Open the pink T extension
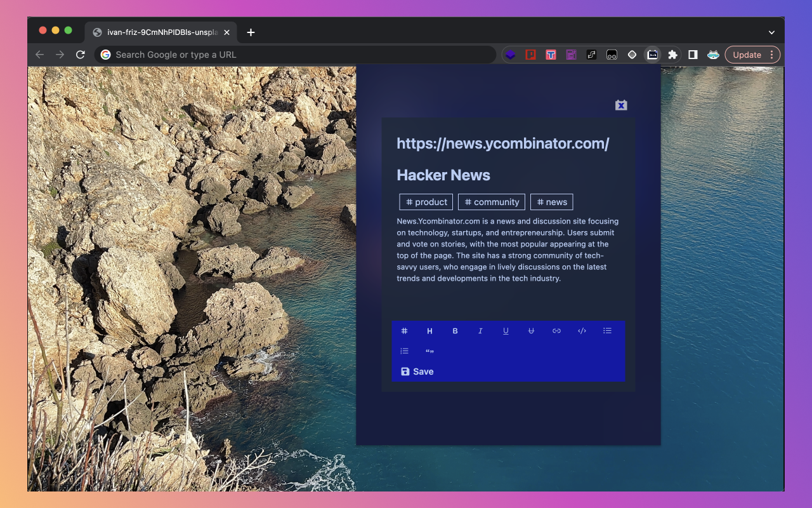Screen dimensions: 812x508 coord(551,55)
